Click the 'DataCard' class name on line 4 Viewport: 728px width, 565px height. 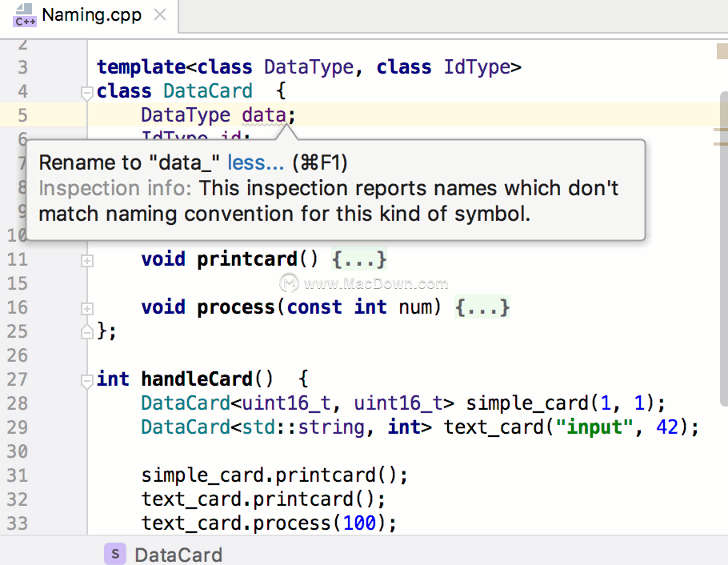click(208, 91)
